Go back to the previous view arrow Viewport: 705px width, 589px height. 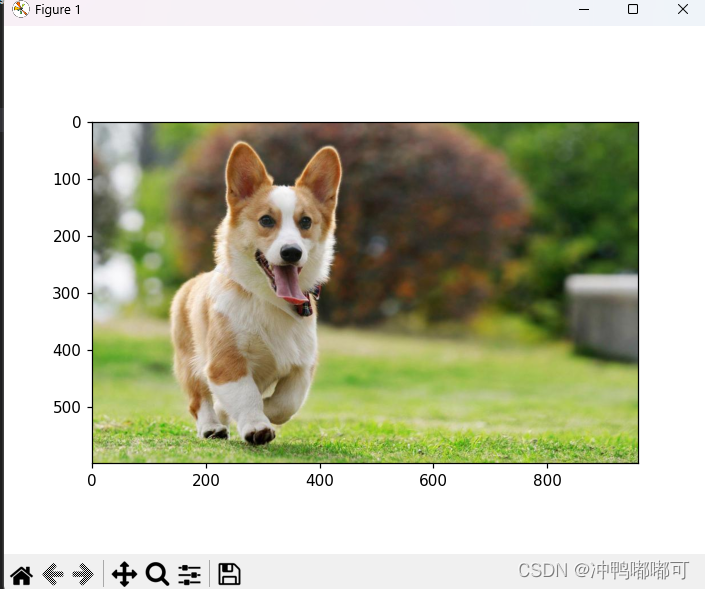pos(53,574)
